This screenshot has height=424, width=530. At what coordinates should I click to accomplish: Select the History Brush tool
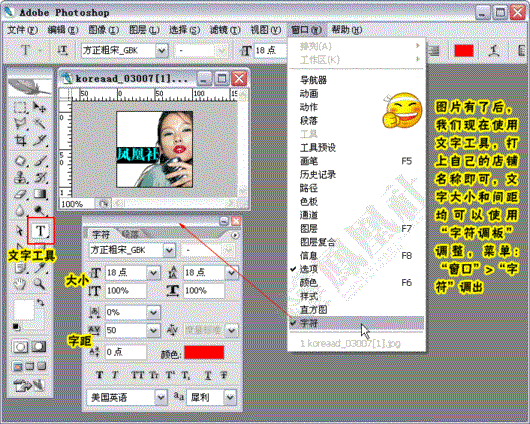[40, 177]
